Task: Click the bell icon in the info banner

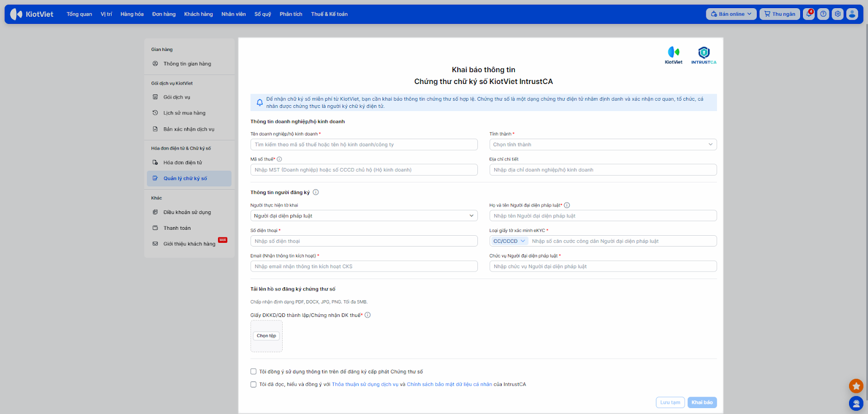Action: pyautogui.click(x=260, y=102)
